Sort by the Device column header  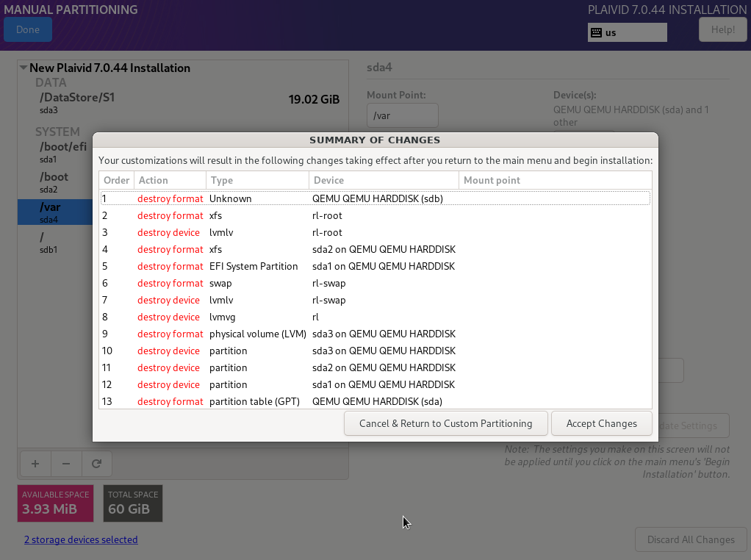384,180
